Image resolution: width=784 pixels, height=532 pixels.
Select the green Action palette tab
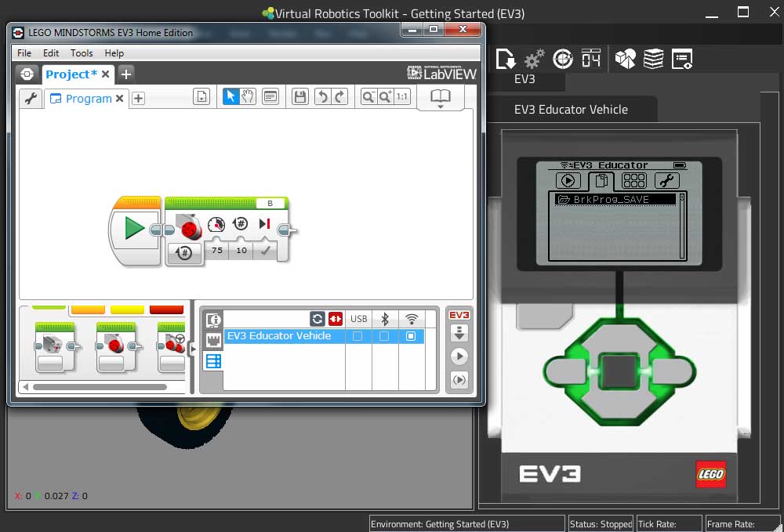[x=49, y=307]
